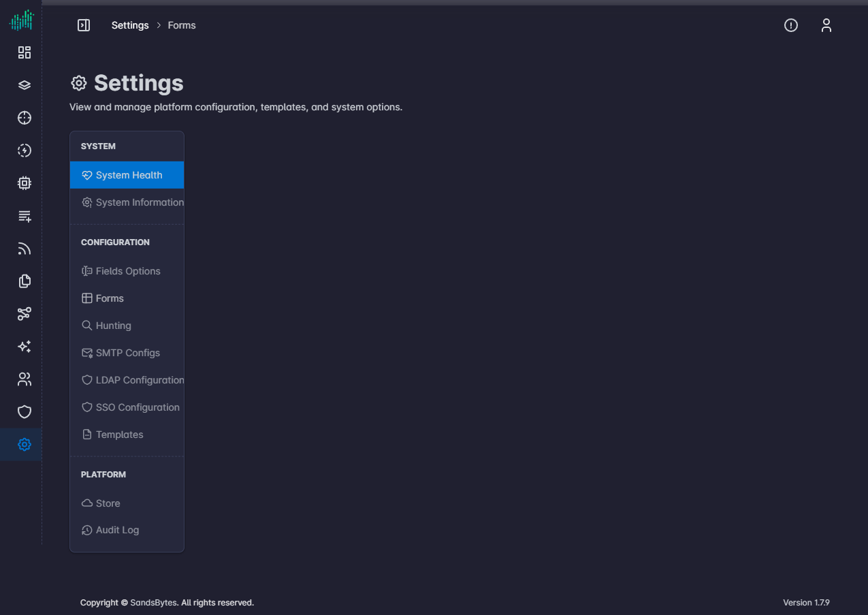Click the table icon beside Forms
The width and height of the screenshot is (868, 615).
86,298
